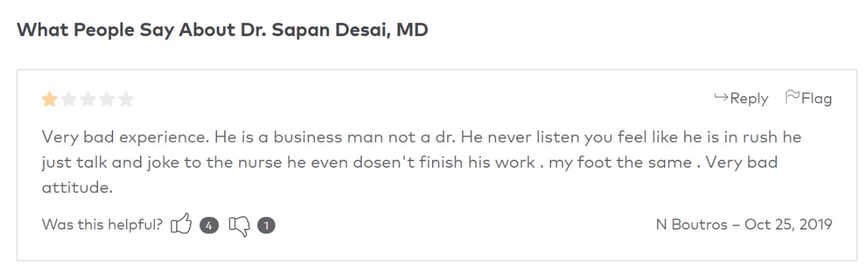Select the second gray rating star
The width and height of the screenshot is (868, 265).
(68, 99)
